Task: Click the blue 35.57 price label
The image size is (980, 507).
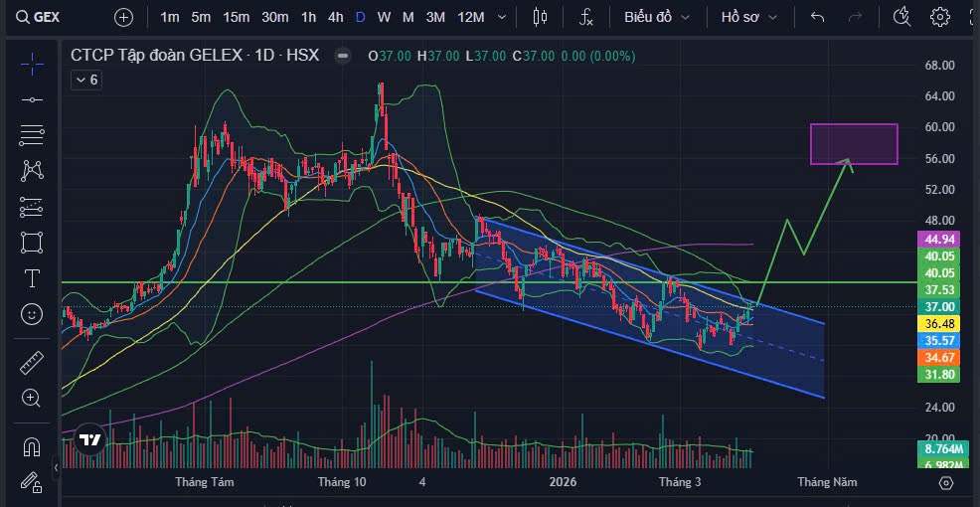Action: tap(940, 341)
